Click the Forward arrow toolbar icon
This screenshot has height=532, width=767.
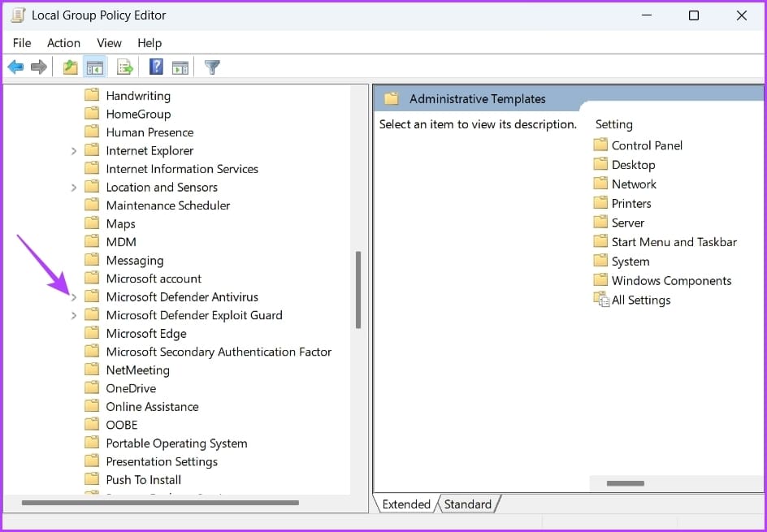[39, 67]
